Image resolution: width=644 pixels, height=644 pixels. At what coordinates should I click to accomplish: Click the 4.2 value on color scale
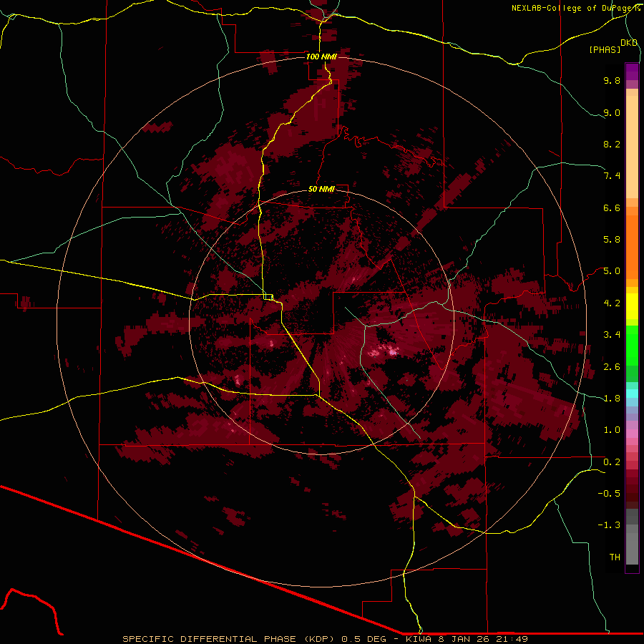[x=612, y=303]
